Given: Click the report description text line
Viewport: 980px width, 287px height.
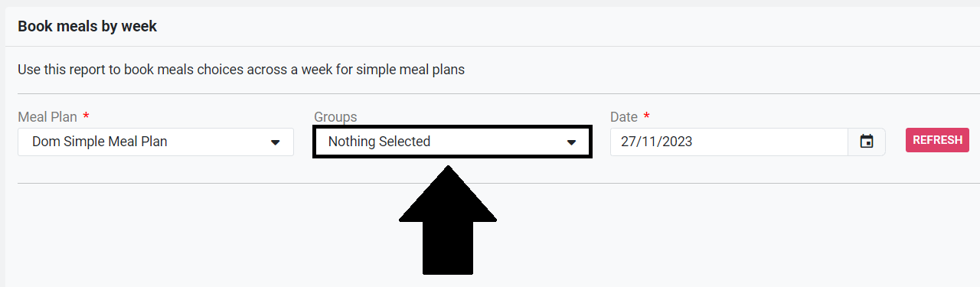Looking at the screenshot, I should pos(241,70).
